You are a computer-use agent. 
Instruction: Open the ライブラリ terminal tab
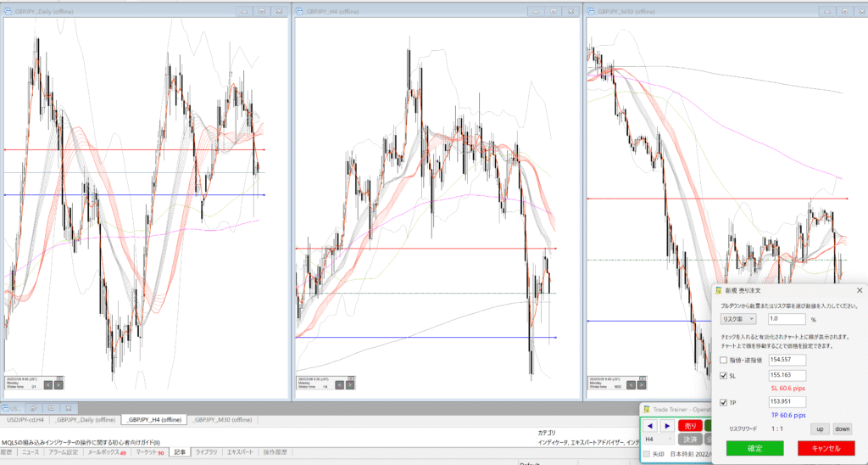[x=206, y=452]
